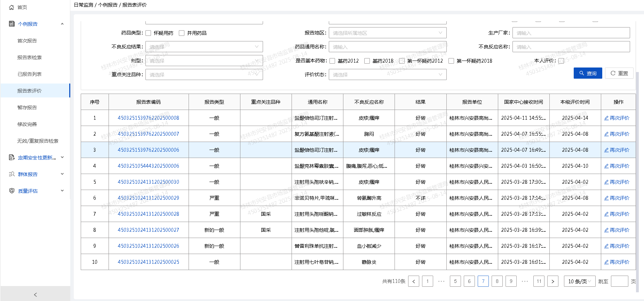This screenshot has width=644, height=301.
Task: Click the home icon in sidebar
Action: tap(11, 7)
